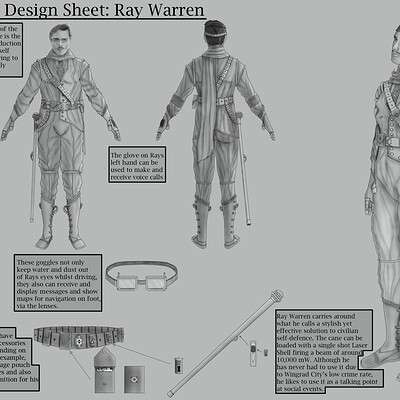Click the belt's center buckle emblem
The height and width of the screenshot is (400, 400).
coord(77,342)
